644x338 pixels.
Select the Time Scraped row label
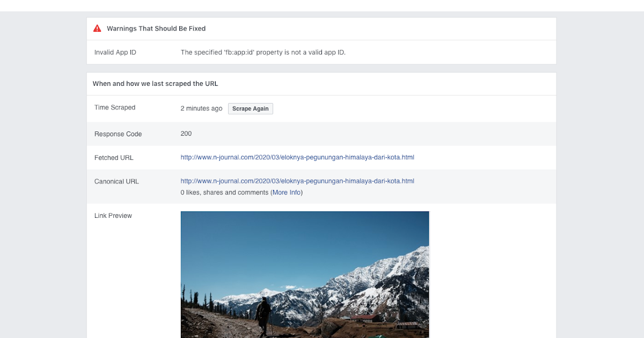coord(114,107)
